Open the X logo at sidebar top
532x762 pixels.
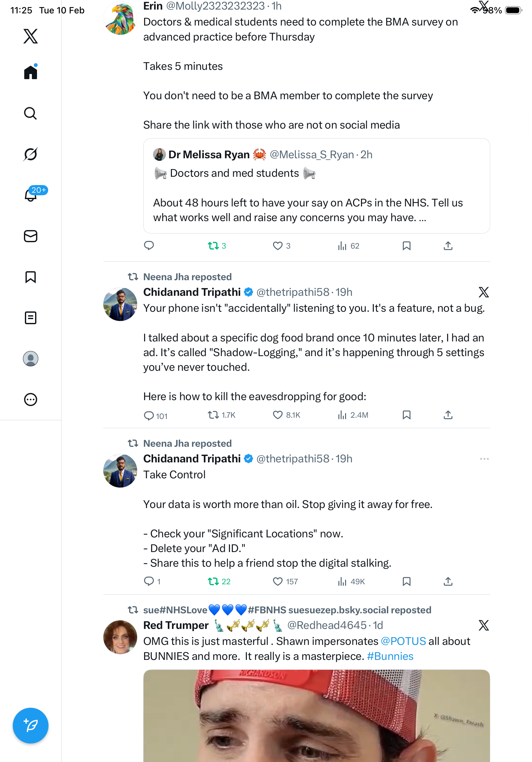point(30,36)
